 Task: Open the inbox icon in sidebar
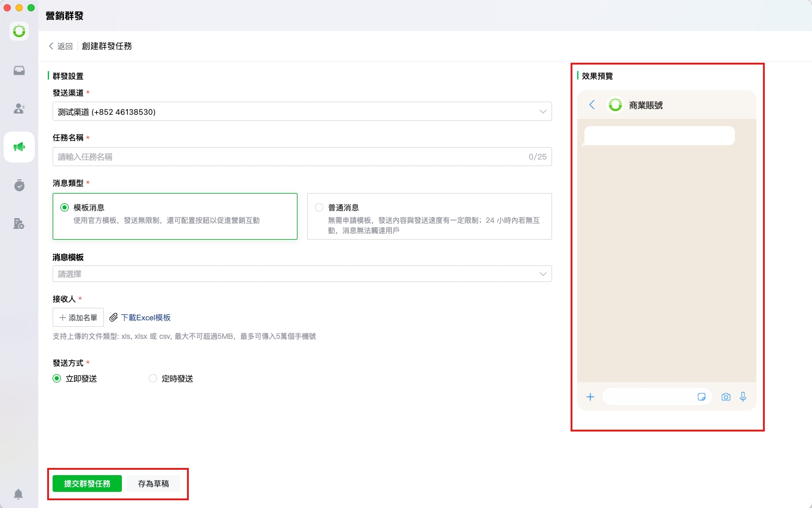click(x=19, y=71)
